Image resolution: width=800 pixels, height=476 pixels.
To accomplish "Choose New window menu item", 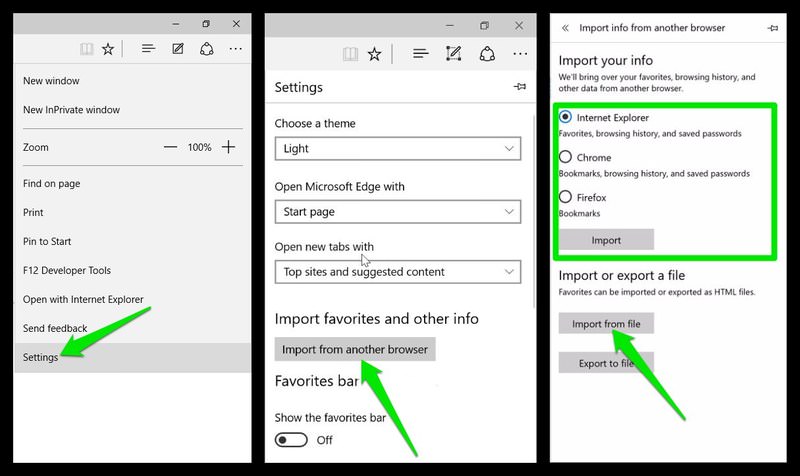I will (132, 81).
